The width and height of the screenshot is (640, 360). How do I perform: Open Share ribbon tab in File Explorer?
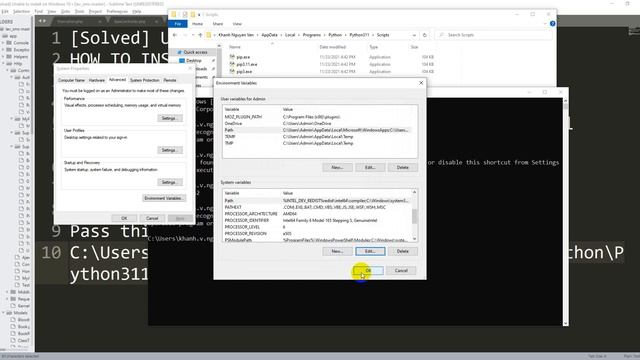218,24
